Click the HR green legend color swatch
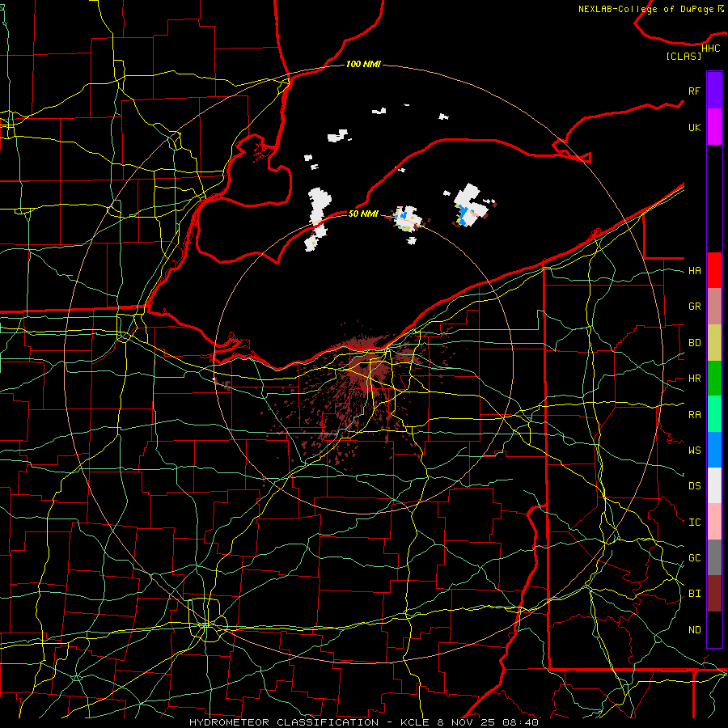Viewport: 728px width, 728px height. [x=714, y=378]
